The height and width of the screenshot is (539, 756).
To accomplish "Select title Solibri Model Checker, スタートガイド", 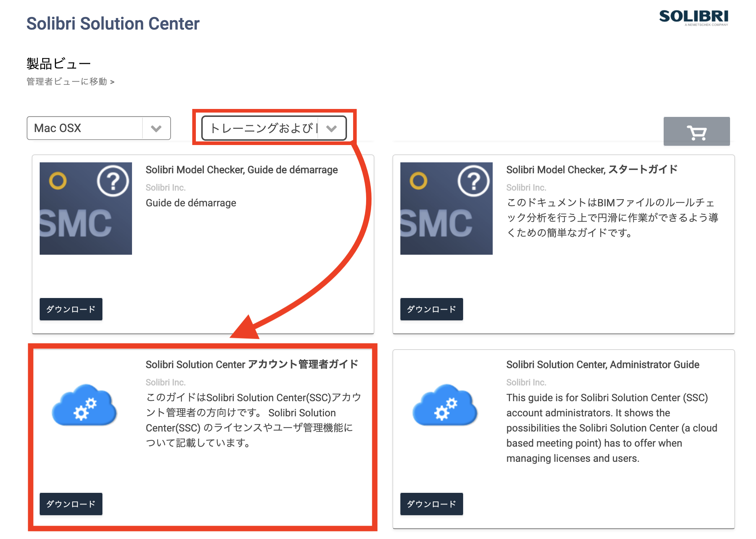I will click(x=592, y=170).
